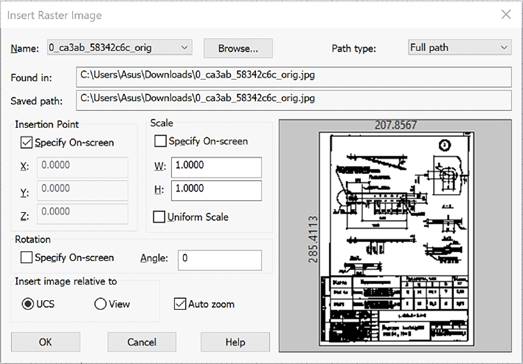
Task: Open the Name dropdown list
Action: (x=119, y=47)
